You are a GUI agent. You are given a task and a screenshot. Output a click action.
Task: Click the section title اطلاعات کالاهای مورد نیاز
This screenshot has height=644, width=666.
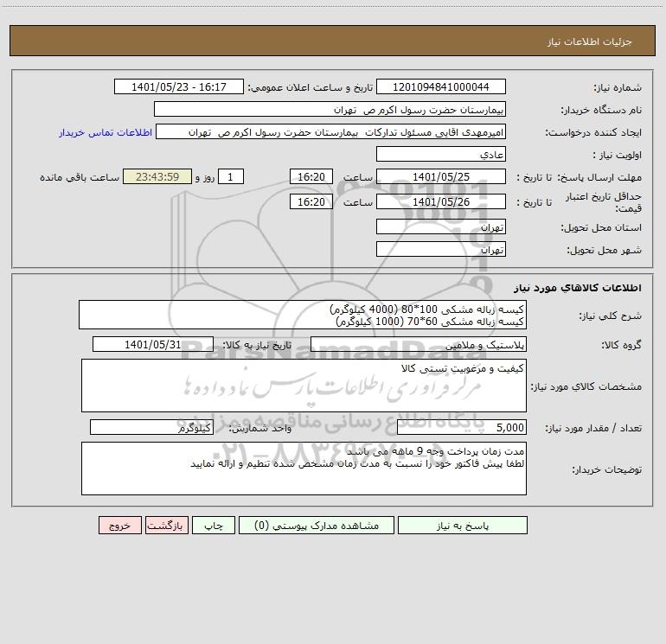tap(578, 288)
